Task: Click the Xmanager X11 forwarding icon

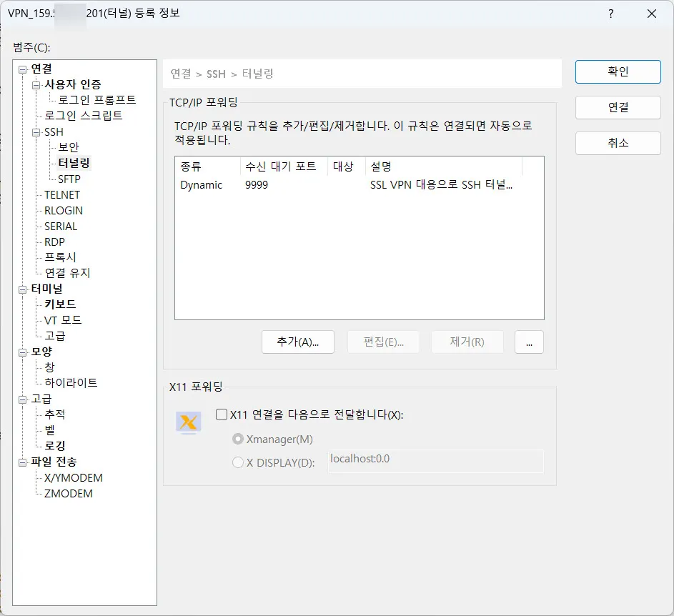Action: coord(189,422)
